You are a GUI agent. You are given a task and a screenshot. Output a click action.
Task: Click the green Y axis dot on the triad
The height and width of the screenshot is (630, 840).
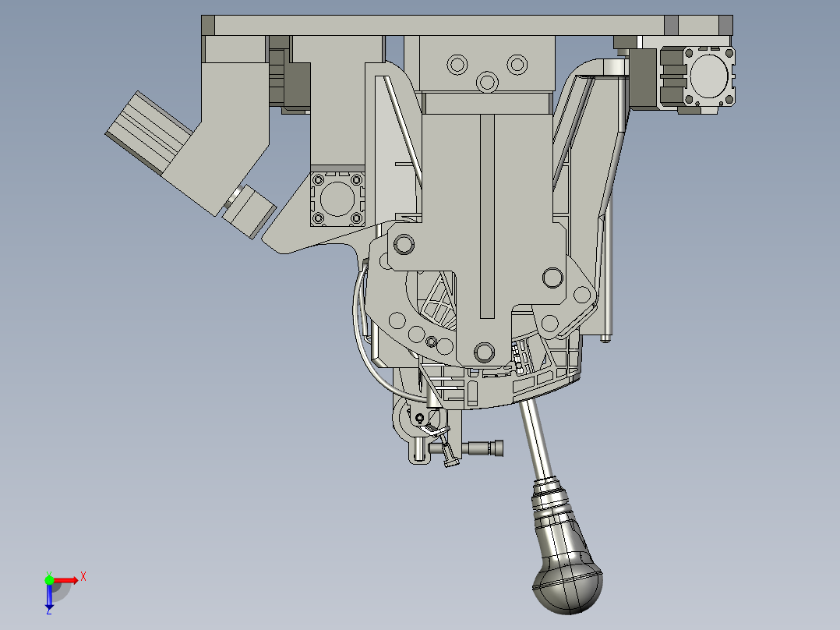[x=49, y=580]
